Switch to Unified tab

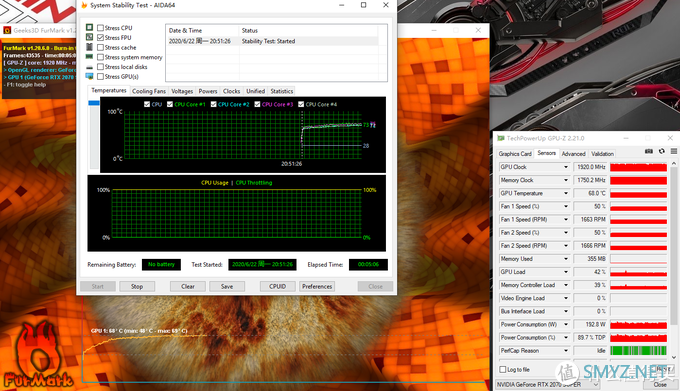click(x=255, y=91)
